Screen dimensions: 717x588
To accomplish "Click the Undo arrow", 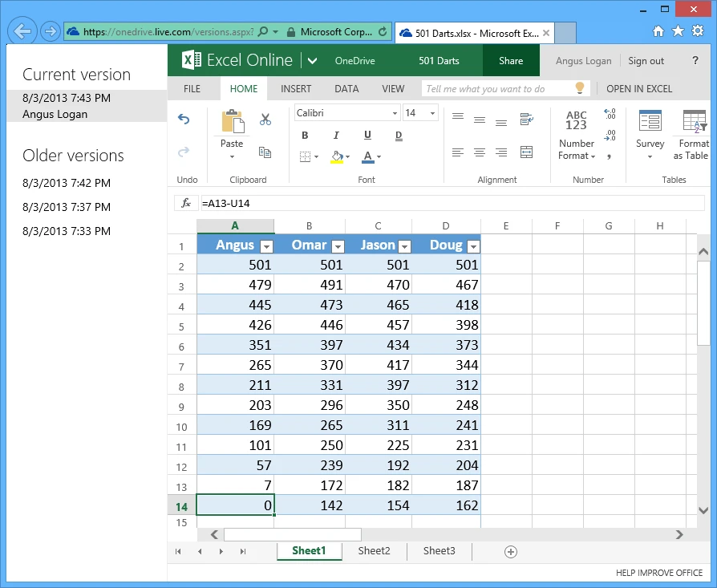I will tap(184, 120).
